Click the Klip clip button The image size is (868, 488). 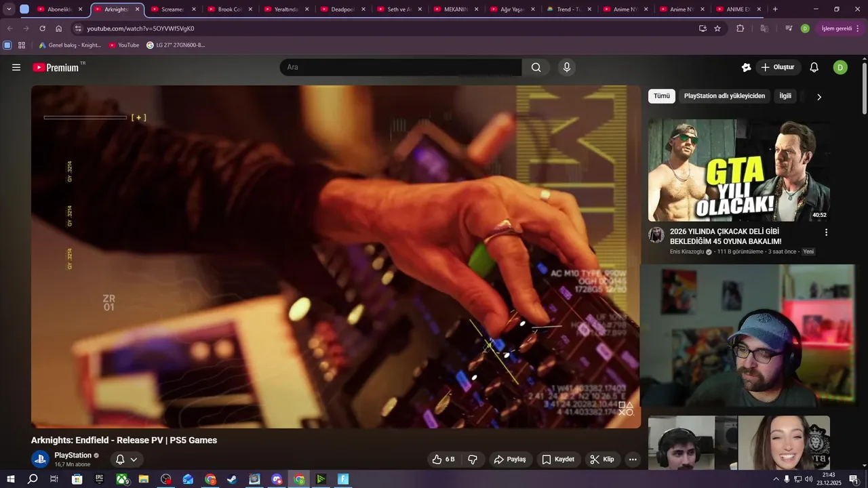[x=602, y=459]
